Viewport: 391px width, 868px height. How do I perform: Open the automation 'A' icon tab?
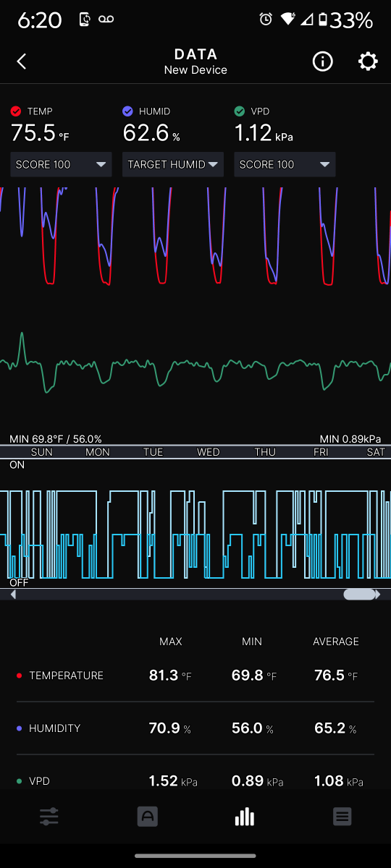tap(148, 817)
